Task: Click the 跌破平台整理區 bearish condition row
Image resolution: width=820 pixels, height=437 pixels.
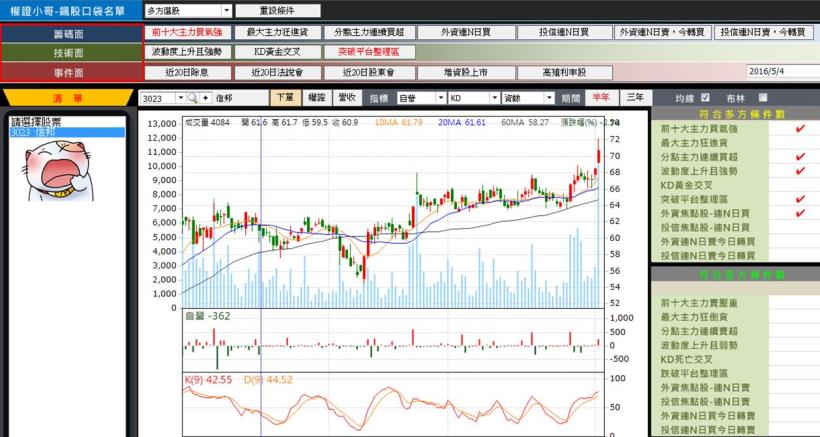Action: tap(735, 374)
